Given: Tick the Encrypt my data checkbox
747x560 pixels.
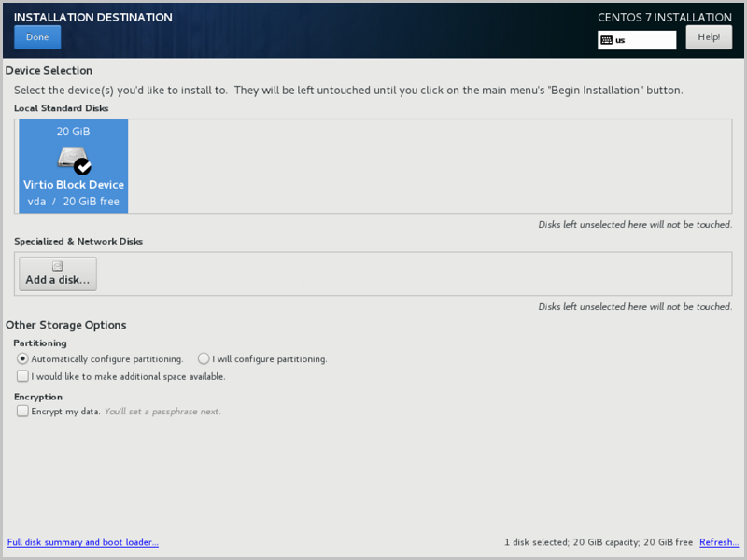Looking at the screenshot, I should pos(22,411).
